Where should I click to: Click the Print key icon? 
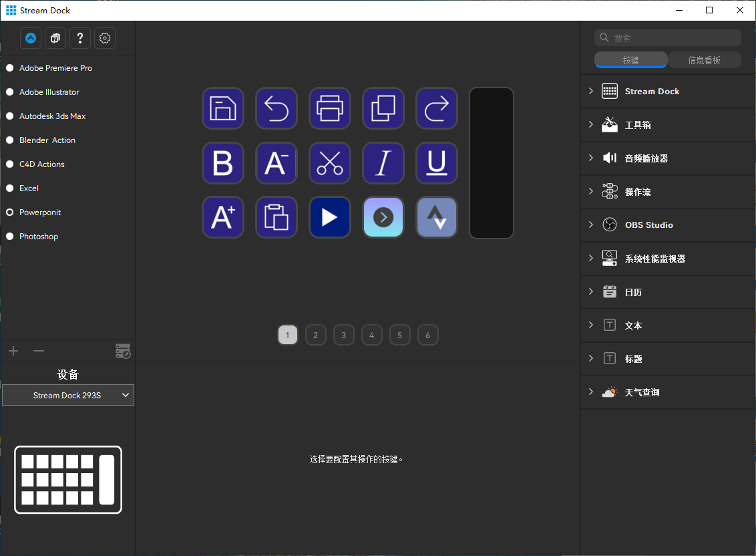point(330,108)
